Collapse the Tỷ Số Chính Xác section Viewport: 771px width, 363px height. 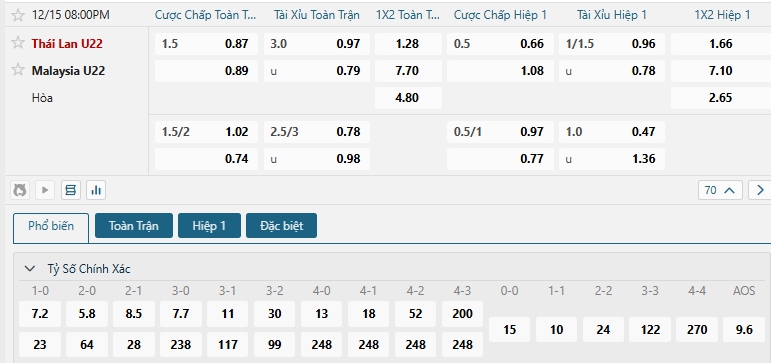tap(30, 269)
